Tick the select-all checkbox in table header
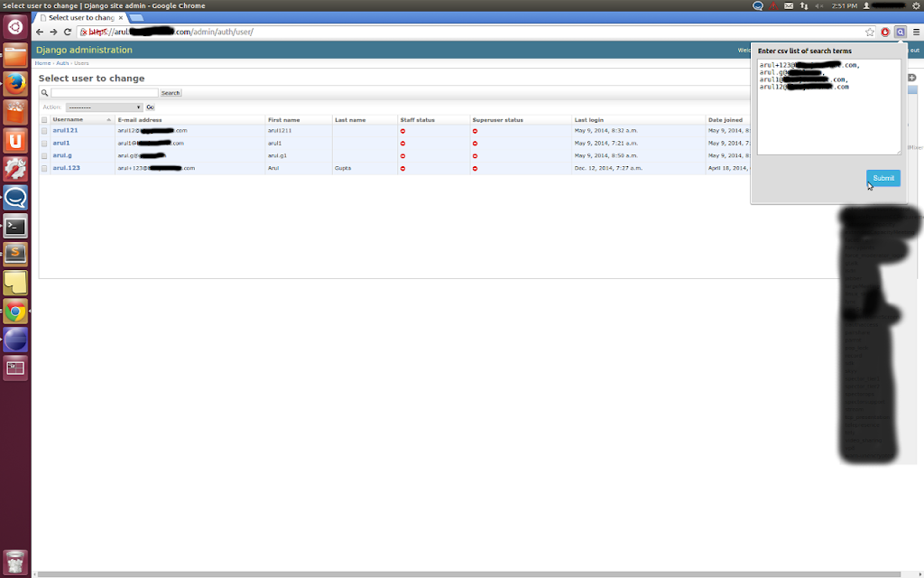The height and width of the screenshot is (578, 924). 44,120
